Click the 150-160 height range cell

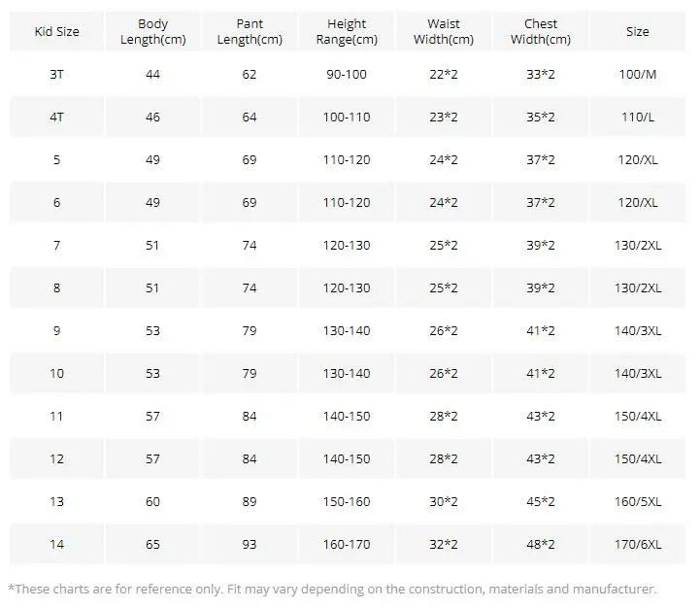[347, 502]
